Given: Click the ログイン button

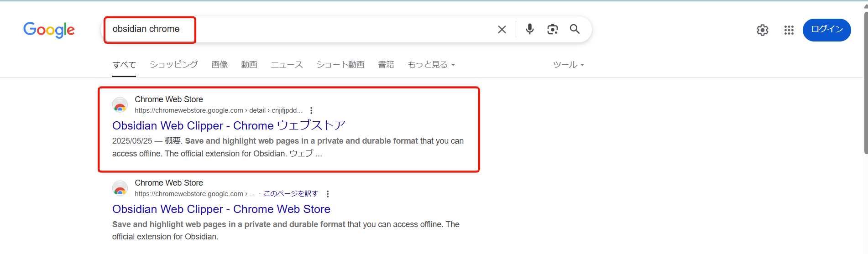Looking at the screenshot, I should tap(826, 30).
